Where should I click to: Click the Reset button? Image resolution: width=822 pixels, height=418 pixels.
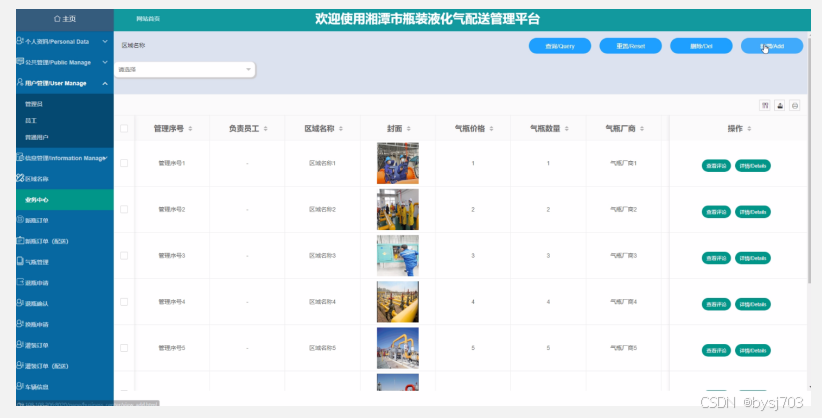tap(631, 46)
